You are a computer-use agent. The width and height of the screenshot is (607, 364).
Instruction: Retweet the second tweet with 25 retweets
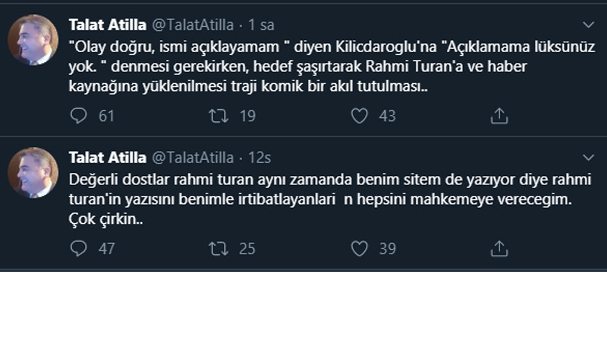219,248
